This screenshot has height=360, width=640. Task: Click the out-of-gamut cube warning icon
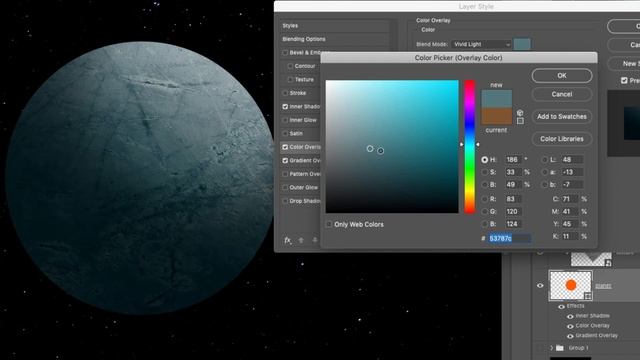click(x=520, y=113)
